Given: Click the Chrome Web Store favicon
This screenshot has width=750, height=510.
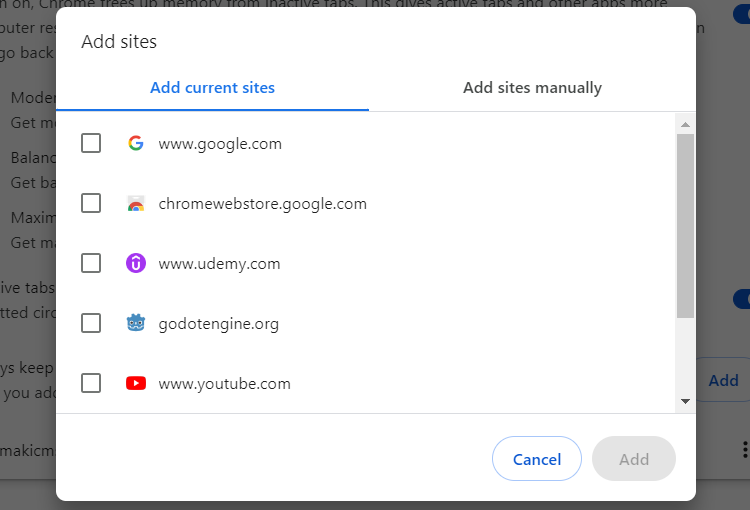Looking at the screenshot, I should (x=136, y=204).
